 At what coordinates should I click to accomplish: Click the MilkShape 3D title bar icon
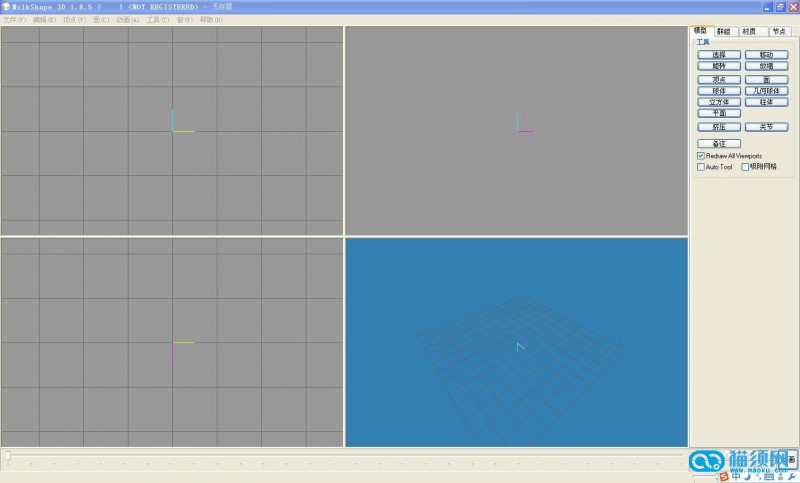(x=7, y=6)
